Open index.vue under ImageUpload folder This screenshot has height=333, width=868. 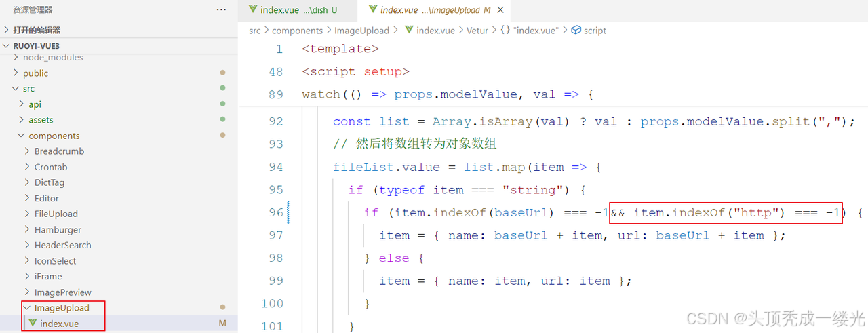pyautogui.click(x=59, y=324)
